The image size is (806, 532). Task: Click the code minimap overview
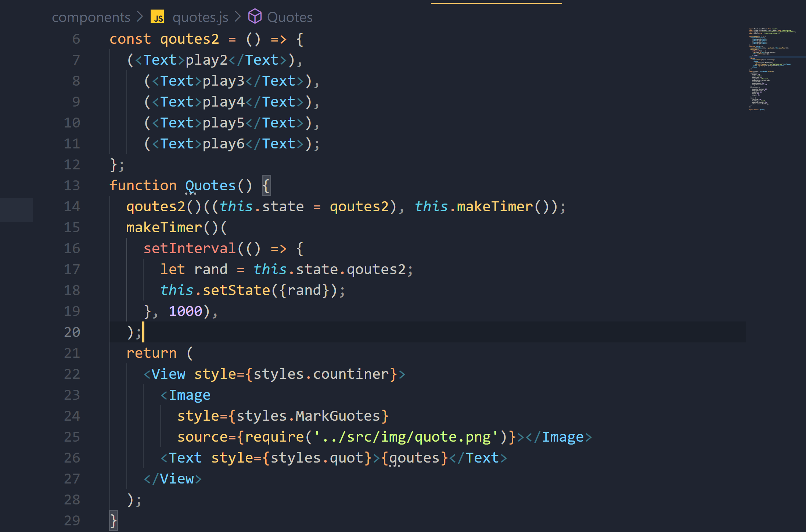(773, 69)
